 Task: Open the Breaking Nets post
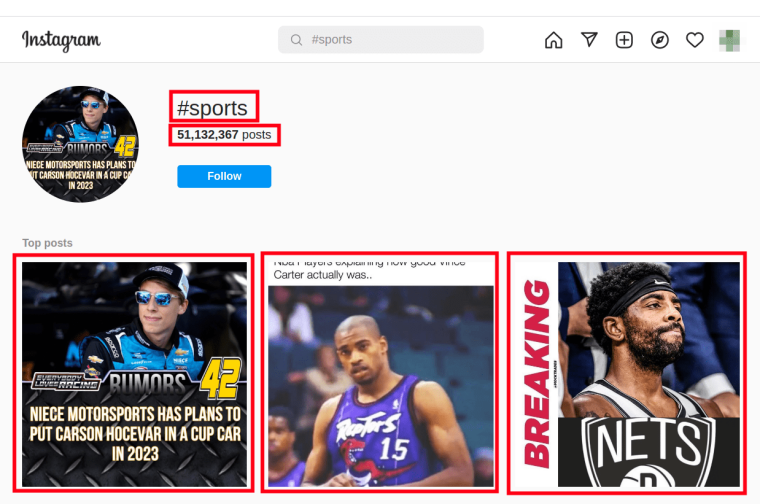627,375
